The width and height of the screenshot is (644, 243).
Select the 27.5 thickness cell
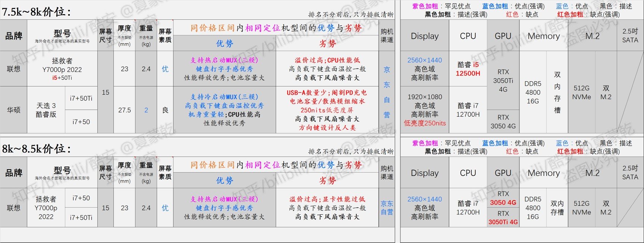[x=125, y=110]
